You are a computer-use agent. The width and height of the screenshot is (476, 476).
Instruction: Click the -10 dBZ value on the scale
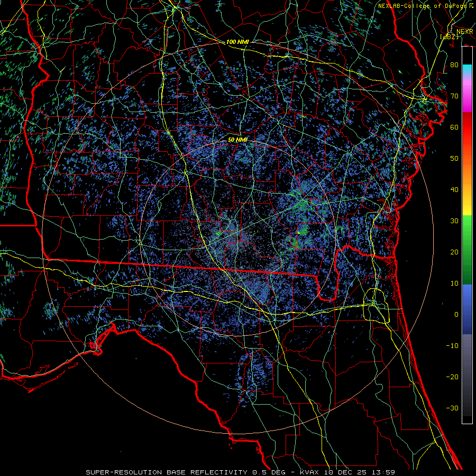click(452, 346)
